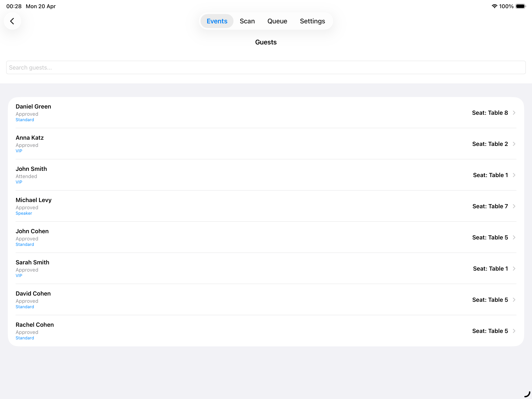
Task: Click Daniel Green's Standard tag
Action: click(25, 120)
